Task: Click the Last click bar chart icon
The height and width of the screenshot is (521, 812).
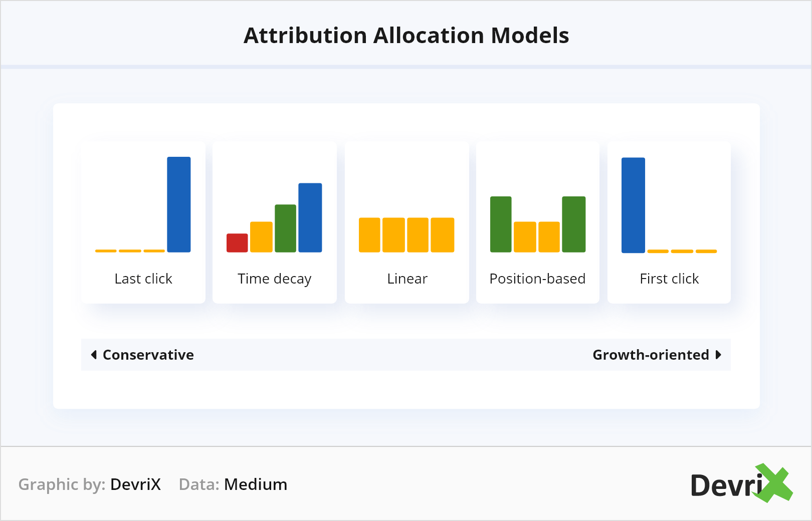Action: pos(143,205)
